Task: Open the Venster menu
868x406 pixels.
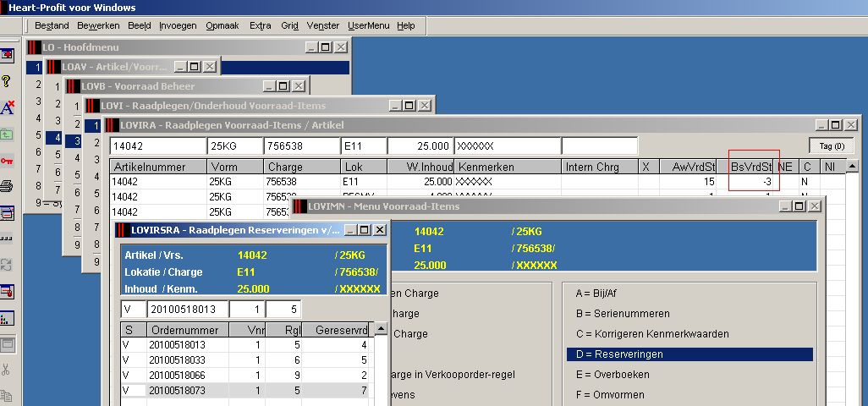Action: (x=322, y=25)
